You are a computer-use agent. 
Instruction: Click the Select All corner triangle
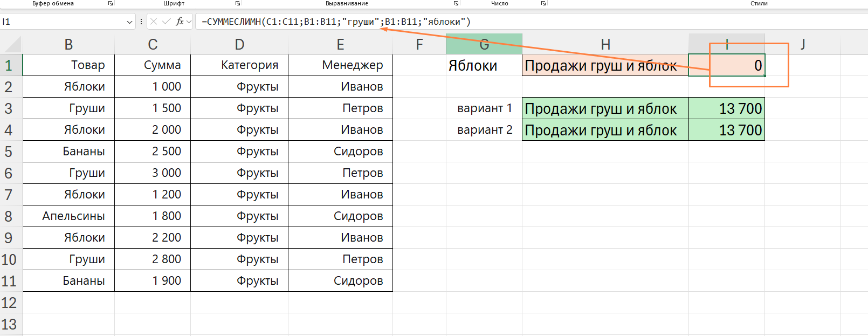[12, 44]
